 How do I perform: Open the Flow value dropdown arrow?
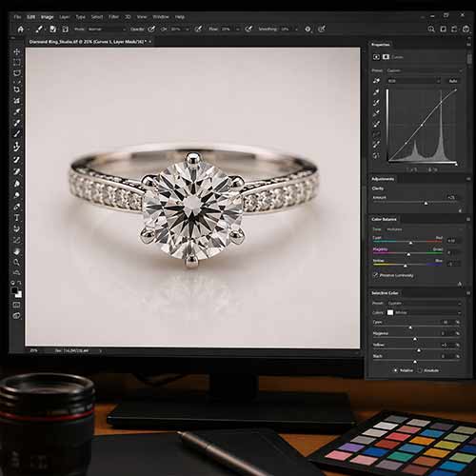(x=237, y=30)
